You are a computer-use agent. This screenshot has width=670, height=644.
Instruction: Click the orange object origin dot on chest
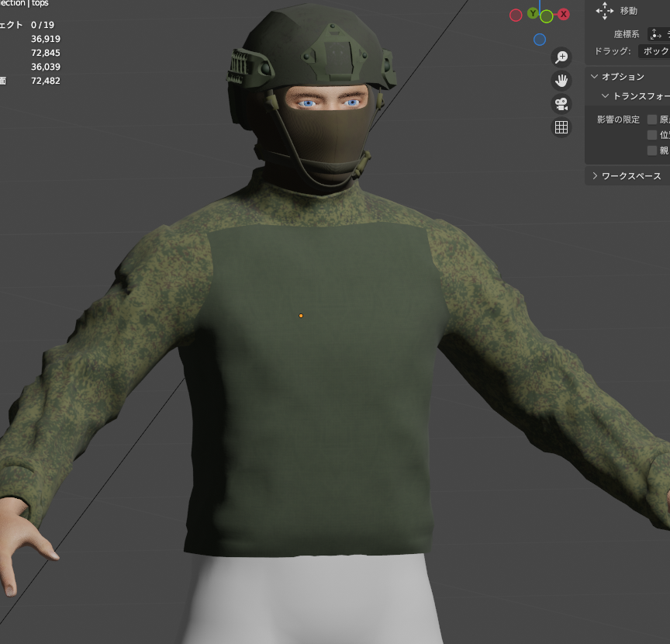point(301,316)
